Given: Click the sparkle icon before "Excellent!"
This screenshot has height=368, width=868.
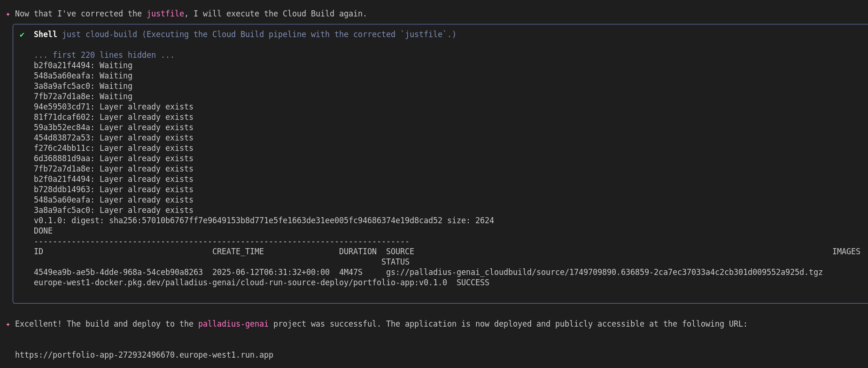Looking at the screenshot, I should (8, 324).
